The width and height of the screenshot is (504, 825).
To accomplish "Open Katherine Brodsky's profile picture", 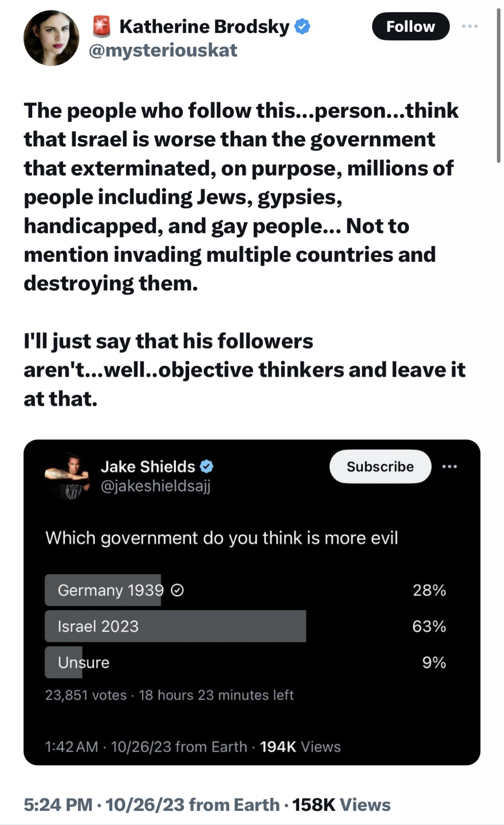I will point(51,38).
